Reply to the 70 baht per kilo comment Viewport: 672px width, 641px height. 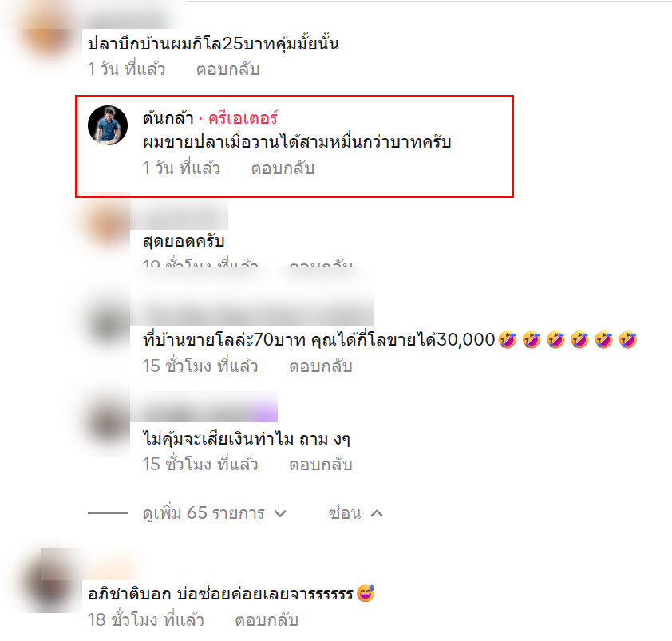[x=321, y=366]
